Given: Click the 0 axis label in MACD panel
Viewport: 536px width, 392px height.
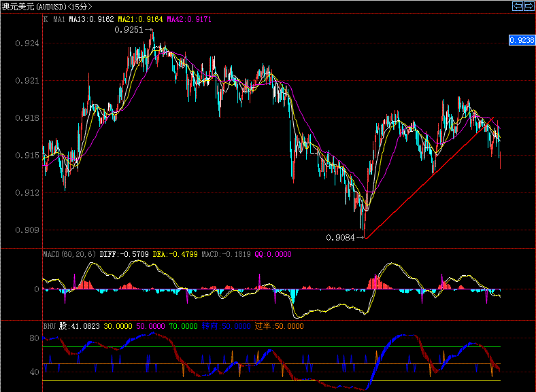Looking at the screenshot, I should (37, 289).
